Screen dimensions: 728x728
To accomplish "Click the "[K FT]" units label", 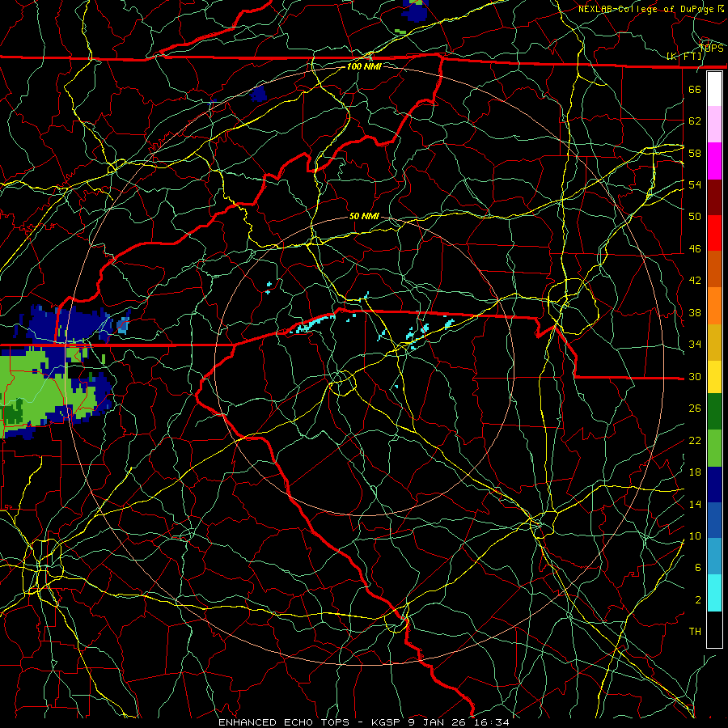I will pyautogui.click(x=684, y=57).
